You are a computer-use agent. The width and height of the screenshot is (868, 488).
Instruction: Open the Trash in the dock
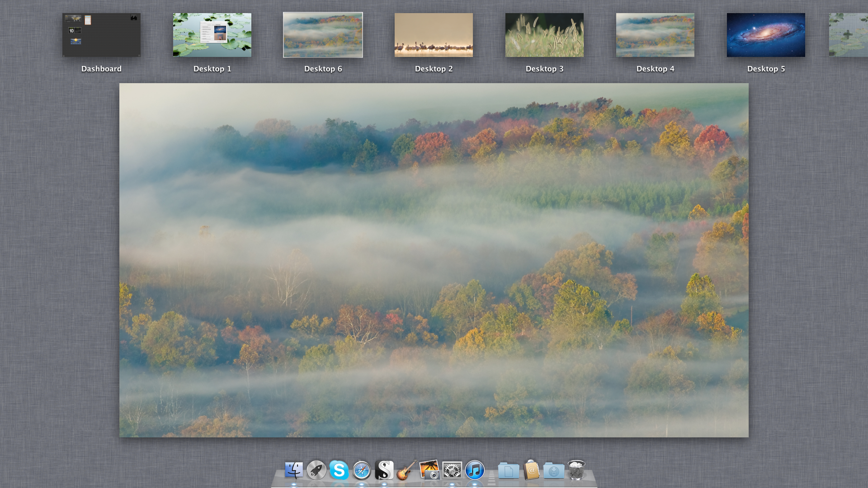576,470
